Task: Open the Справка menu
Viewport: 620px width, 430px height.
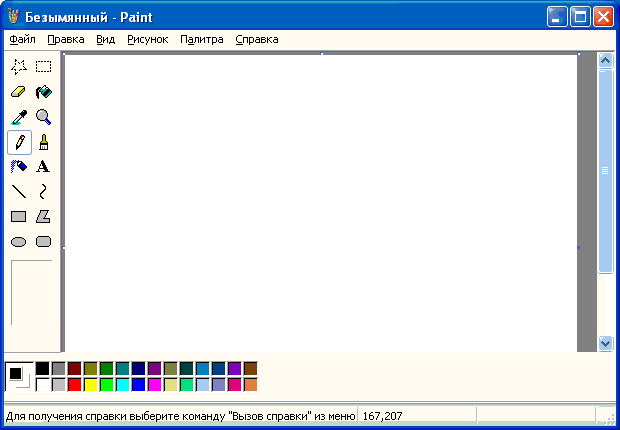Action: point(257,40)
